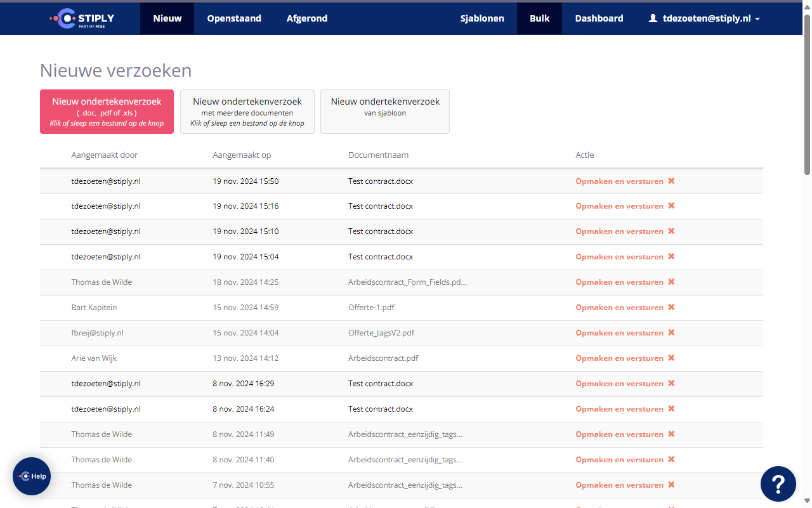Screen dimensions: 812x508
Task: Create new request van sjabloon
Action: point(385,112)
